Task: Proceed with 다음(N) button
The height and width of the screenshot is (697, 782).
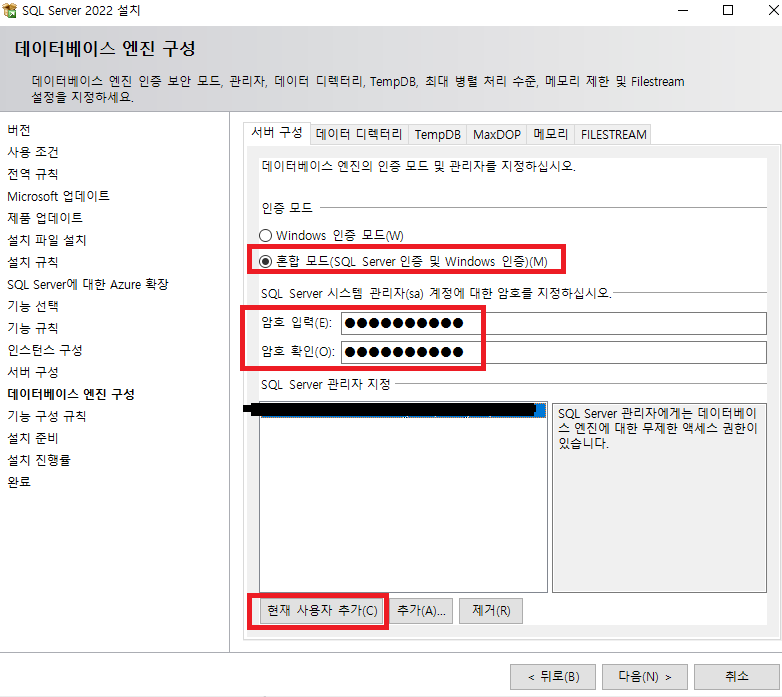Action: (644, 677)
